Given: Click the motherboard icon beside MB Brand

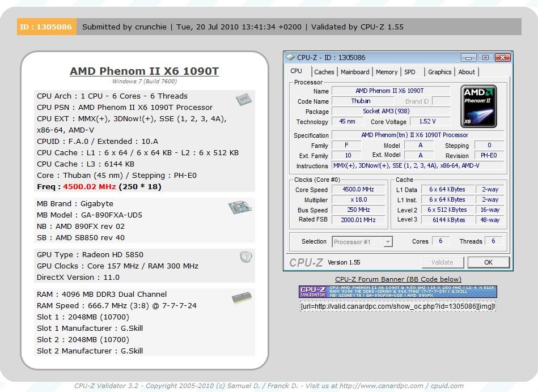Looking at the screenshot, I should point(240,207).
